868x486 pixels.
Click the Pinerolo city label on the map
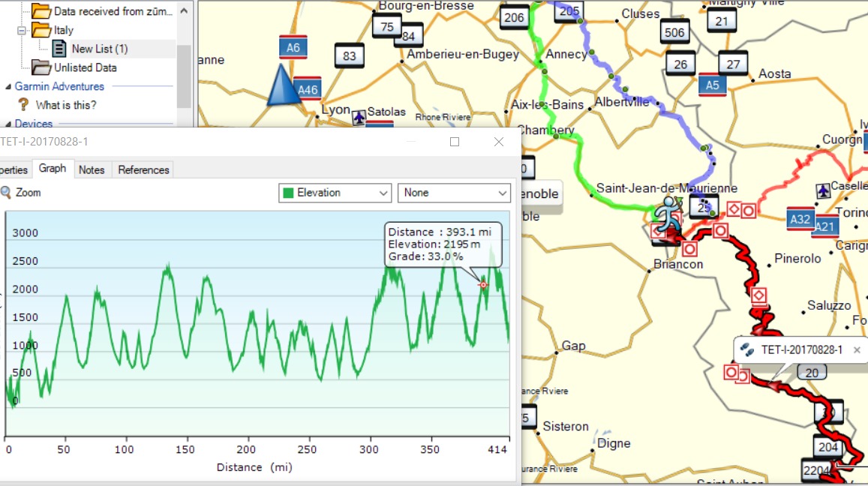pyautogui.click(x=797, y=259)
